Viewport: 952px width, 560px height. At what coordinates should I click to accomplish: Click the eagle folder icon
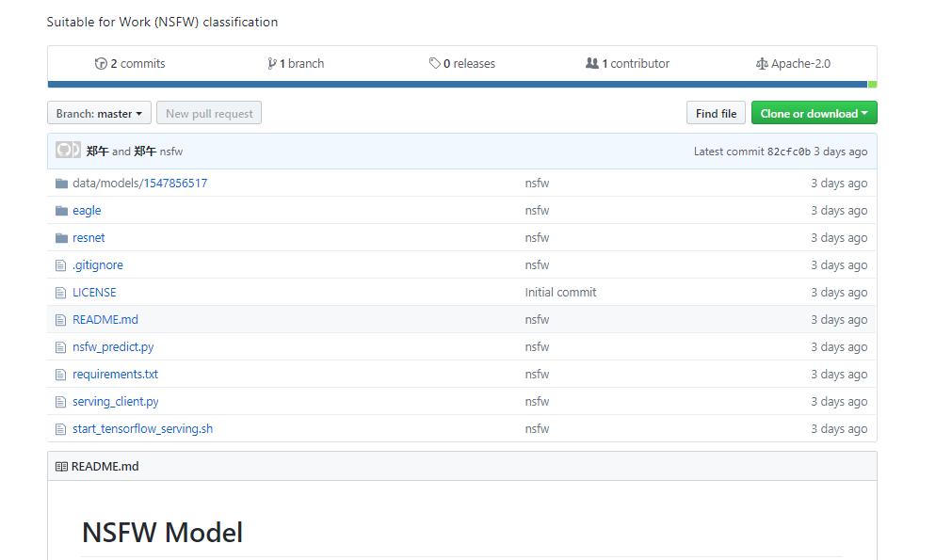(61, 211)
